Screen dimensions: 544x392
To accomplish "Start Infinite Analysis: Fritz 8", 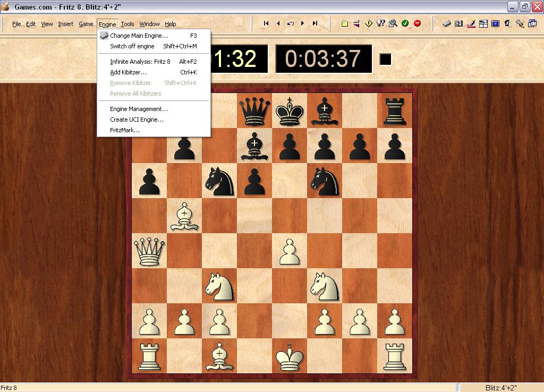I will (x=154, y=62).
